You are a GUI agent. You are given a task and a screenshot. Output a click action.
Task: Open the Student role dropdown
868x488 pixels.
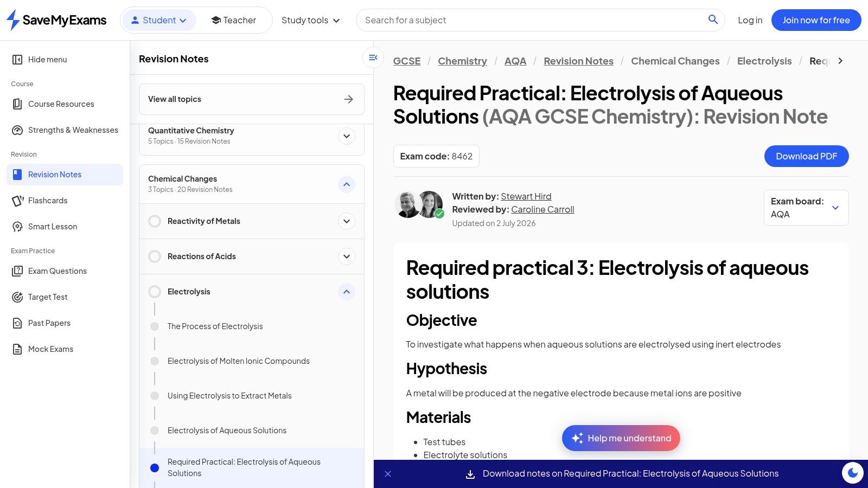click(x=159, y=20)
